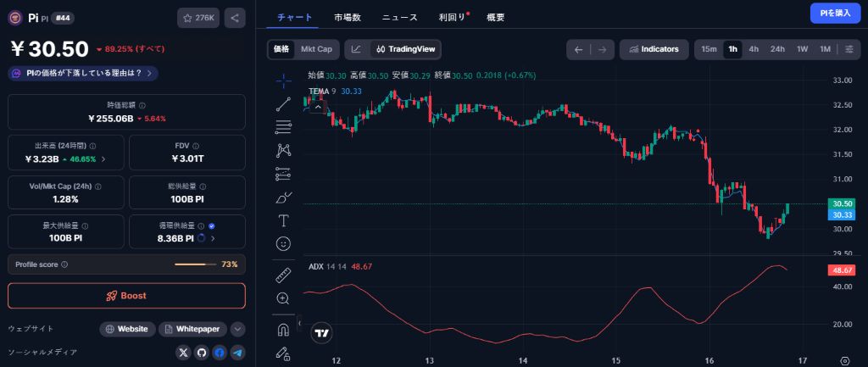Open the Facebook social link
The image size is (868, 367).
(220, 353)
